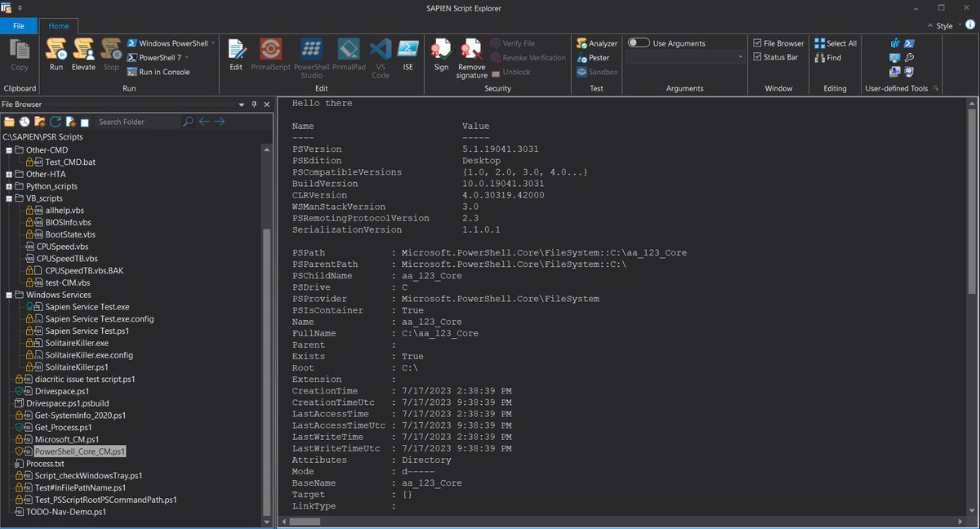Click the Unblock button
The height and width of the screenshot is (529, 980).
(510, 72)
